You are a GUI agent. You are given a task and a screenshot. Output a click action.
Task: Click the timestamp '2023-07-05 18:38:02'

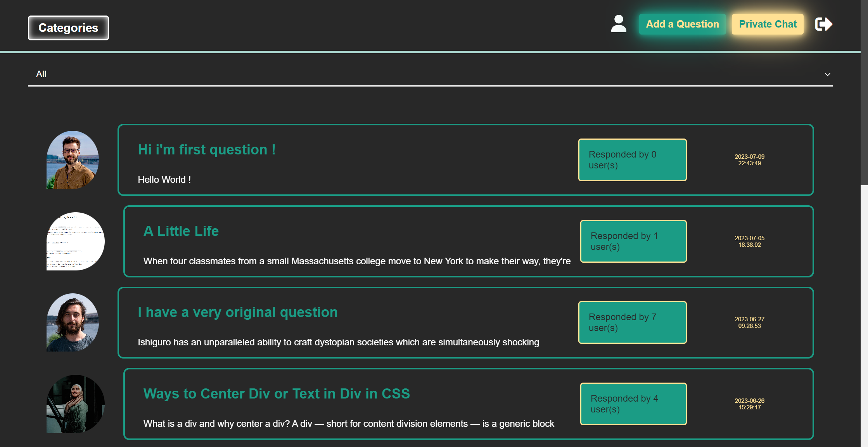[x=749, y=241]
